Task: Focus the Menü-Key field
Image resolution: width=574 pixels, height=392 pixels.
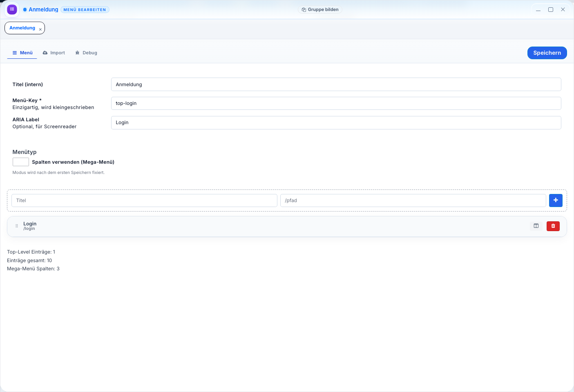Action: click(x=336, y=103)
